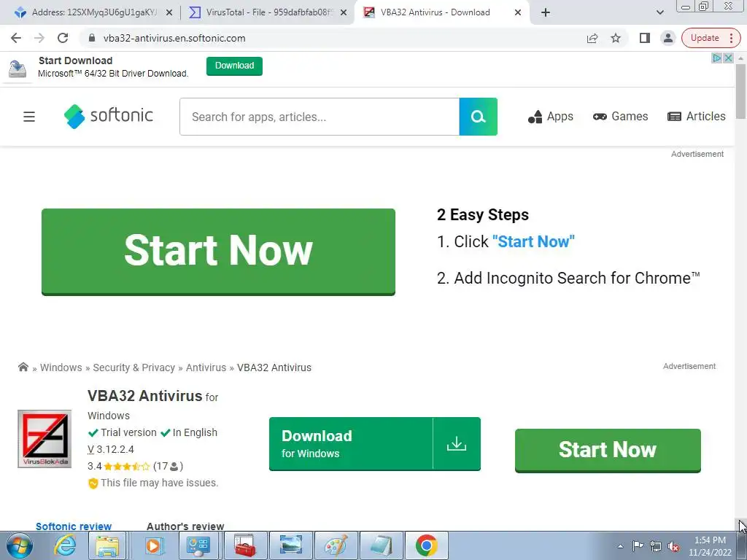Launch Internet Explorer from taskbar
747x560 pixels.
tap(65, 545)
